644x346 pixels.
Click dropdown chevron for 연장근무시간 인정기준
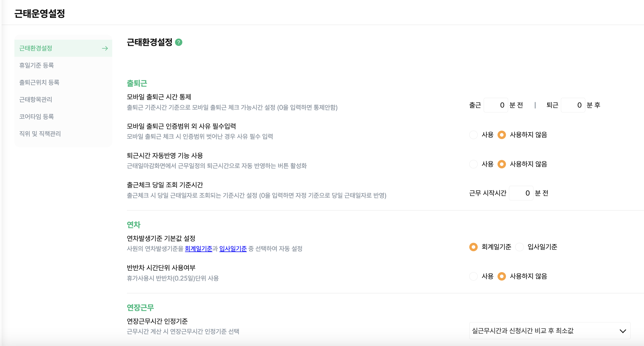623,331
